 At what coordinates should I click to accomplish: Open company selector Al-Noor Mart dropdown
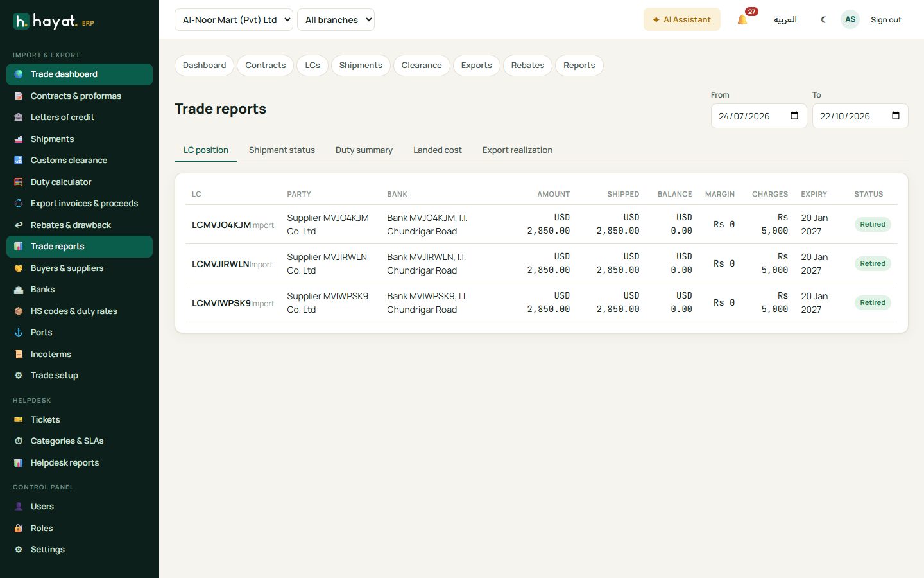click(x=234, y=20)
